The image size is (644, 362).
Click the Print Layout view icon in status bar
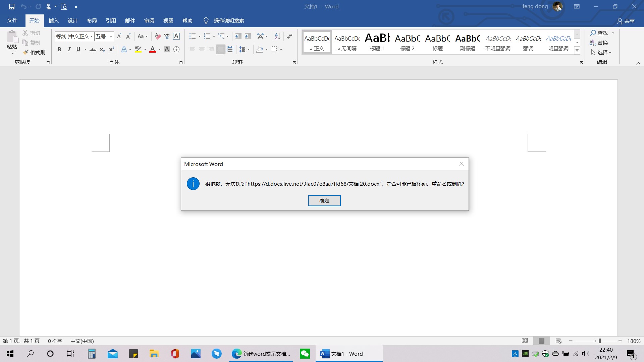click(x=541, y=341)
